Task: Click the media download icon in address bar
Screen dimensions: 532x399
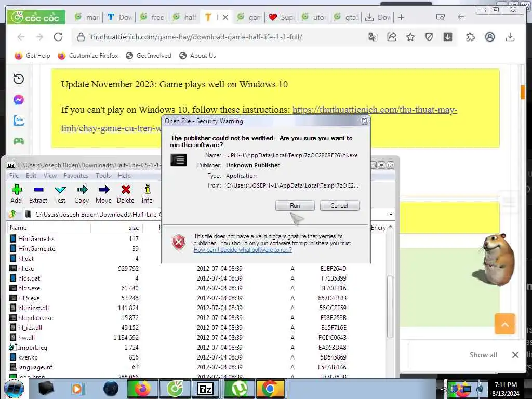Action: pyautogui.click(x=447, y=37)
